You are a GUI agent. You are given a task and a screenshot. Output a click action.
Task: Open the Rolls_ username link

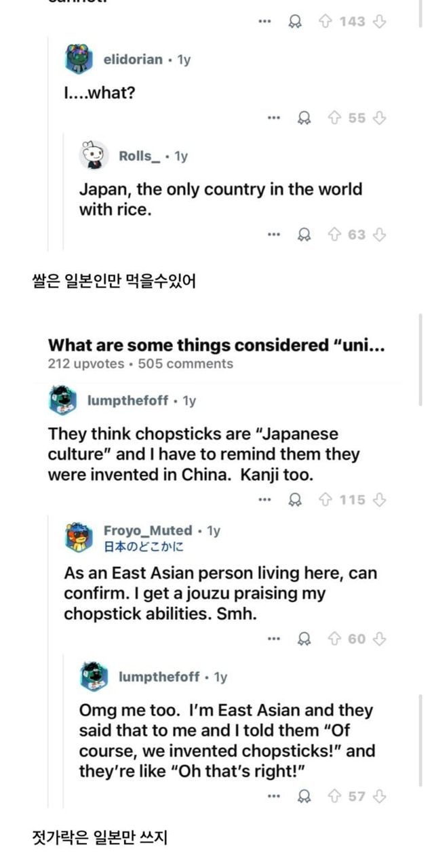tap(140, 157)
